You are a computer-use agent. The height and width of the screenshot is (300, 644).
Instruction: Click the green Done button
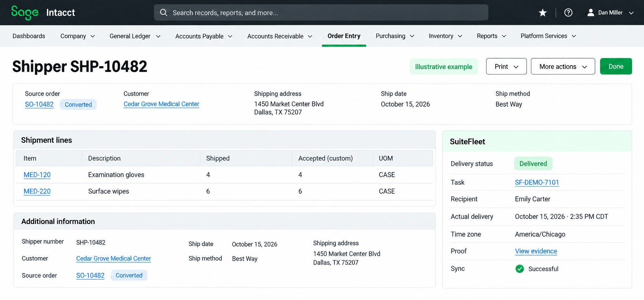pyautogui.click(x=616, y=66)
